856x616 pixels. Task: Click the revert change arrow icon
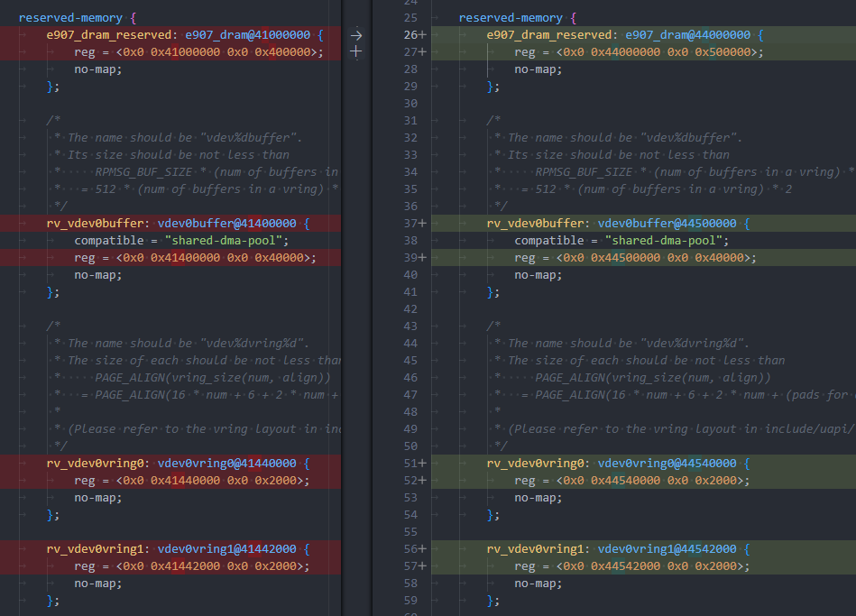tap(356, 35)
